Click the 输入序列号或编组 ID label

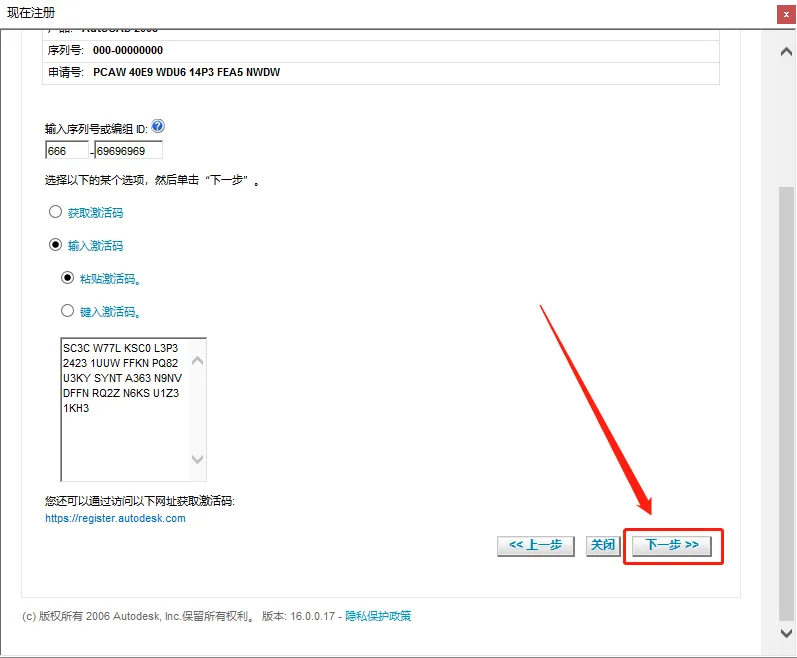(x=97, y=129)
